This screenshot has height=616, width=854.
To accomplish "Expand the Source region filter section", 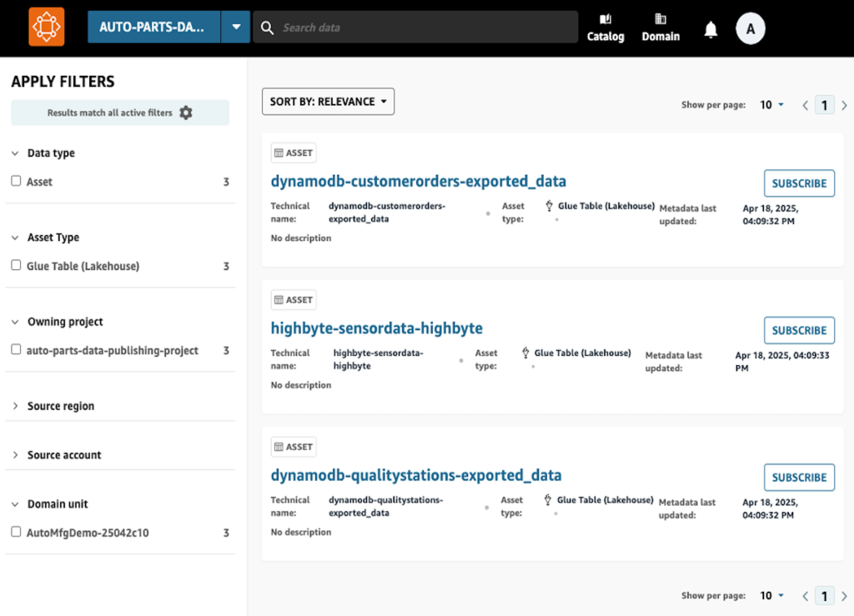I will click(15, 406).
